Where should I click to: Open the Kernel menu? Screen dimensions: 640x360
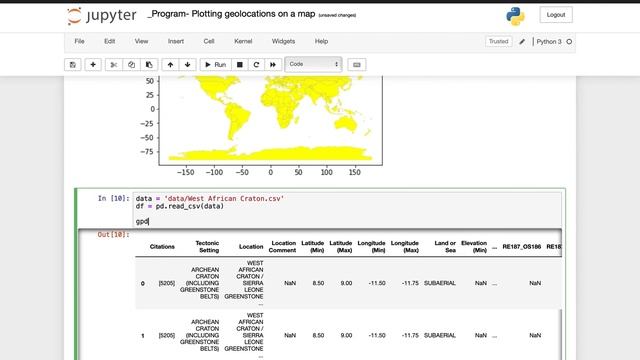[243, 41]
